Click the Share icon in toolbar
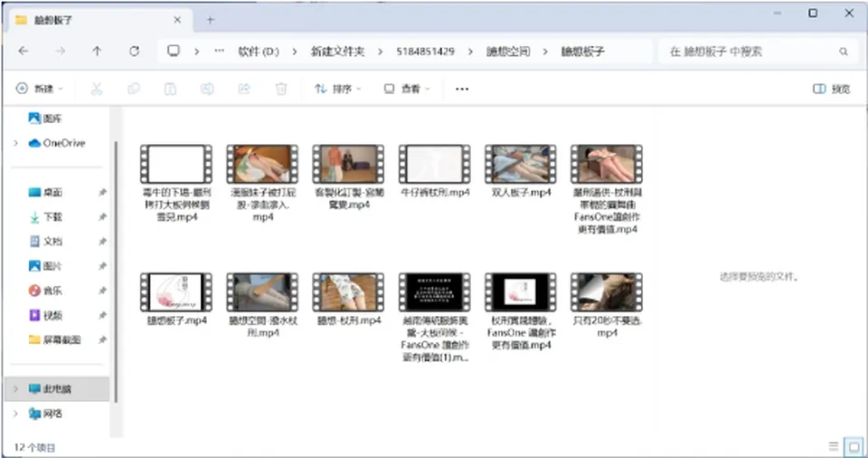 (x=244, y=89)
